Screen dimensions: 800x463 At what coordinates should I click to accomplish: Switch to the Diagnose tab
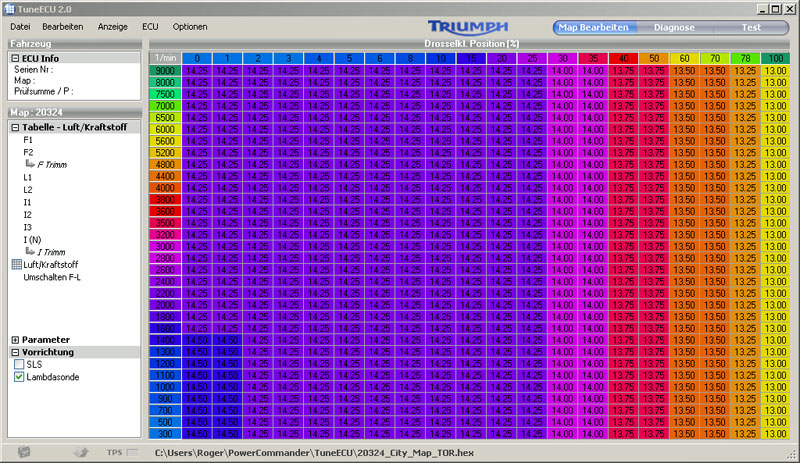click(674, 28)
